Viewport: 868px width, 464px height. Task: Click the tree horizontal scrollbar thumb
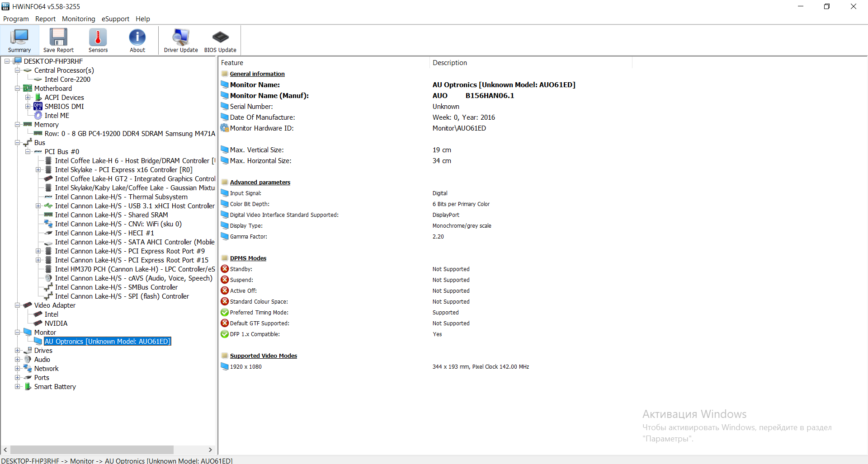92,450
